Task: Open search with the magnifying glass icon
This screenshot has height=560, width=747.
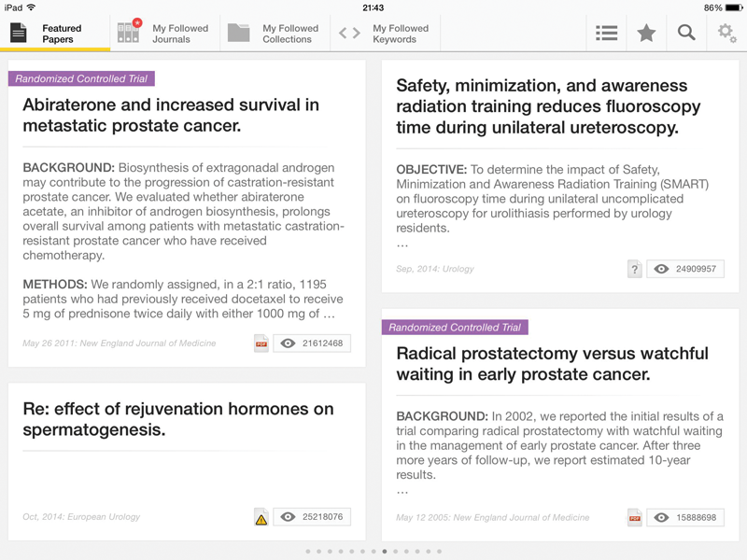Action: (x=686, y=34)
